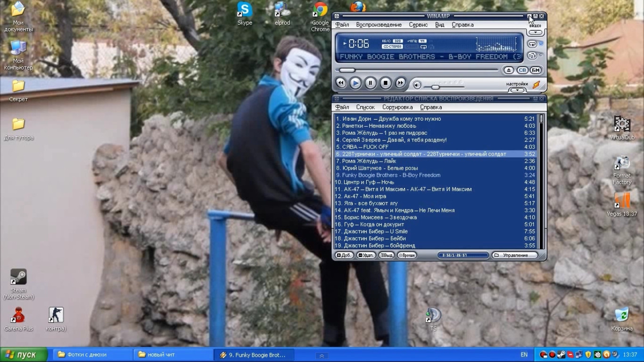Click the Winamp seek bar thumb

tap(347, 70)
